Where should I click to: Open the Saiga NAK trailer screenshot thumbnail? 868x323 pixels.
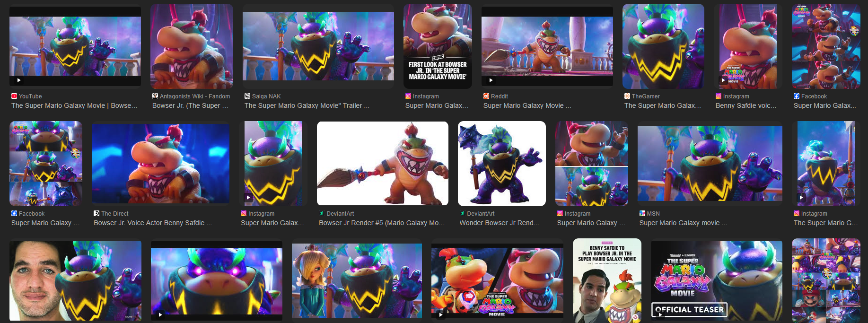click(x=318, y=46)
